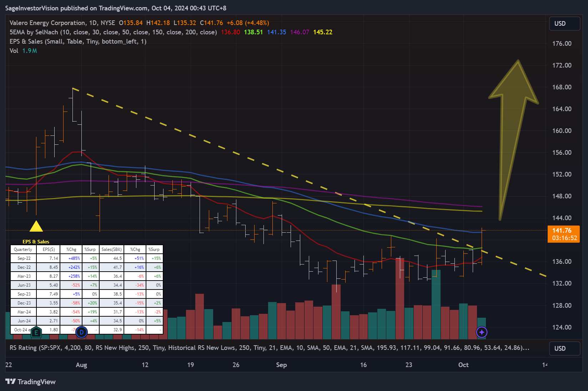Click the Jun-23 quarterly row label
The height and width of the screenshot is (391, 588).
(x=24, y=285)
